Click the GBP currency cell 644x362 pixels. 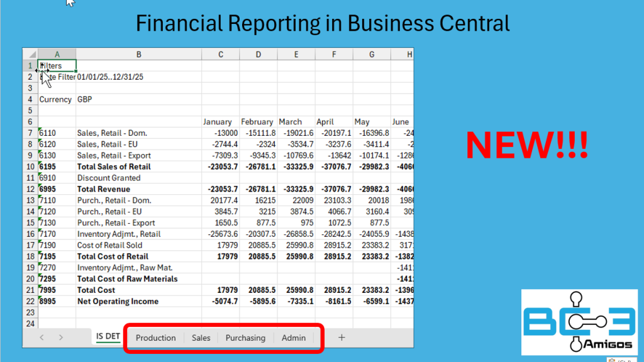pos(84,99)
